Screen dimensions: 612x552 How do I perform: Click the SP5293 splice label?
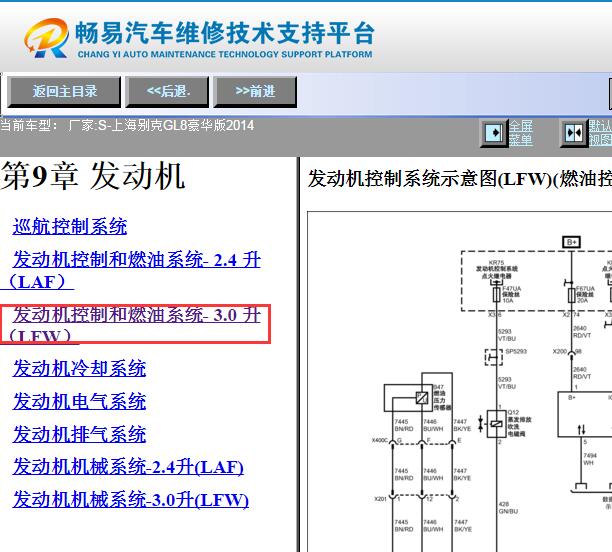click(x=516, y=351)
